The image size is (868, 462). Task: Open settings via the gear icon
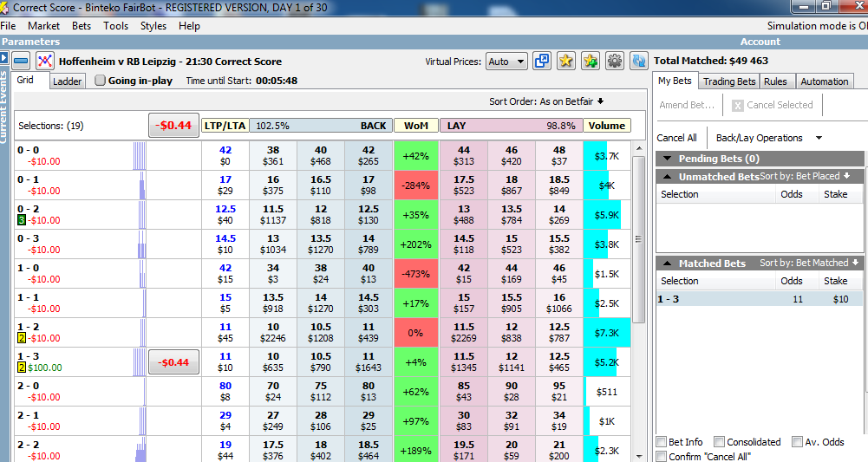615,61
